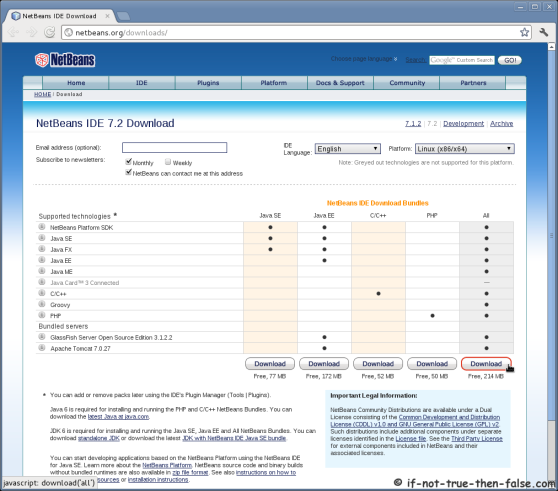558x491 pixels.
Task: Click the browser address bar
Action: pos(296,32)
